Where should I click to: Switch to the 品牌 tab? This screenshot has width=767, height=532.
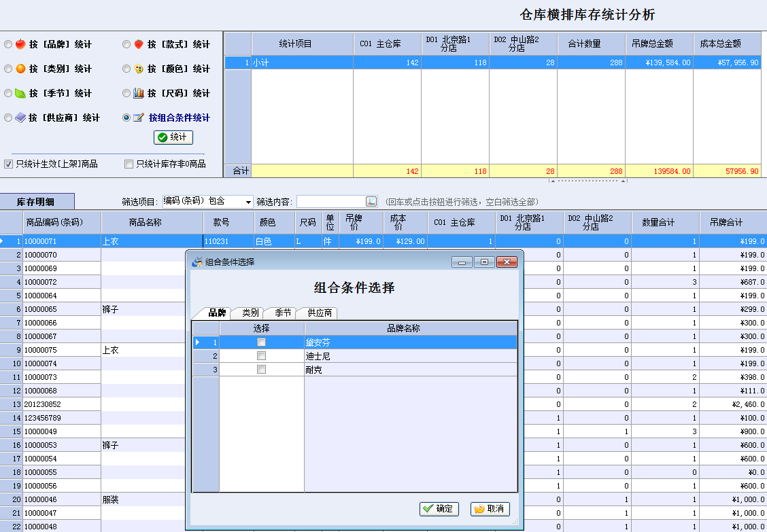tap(217, 313)
